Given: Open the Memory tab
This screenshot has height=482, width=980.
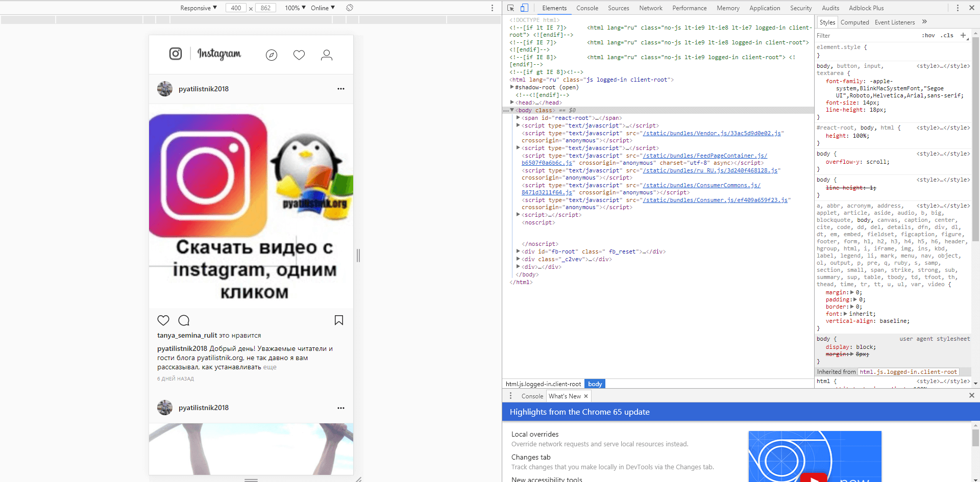Looking at the screenshot, I should 728,8.
